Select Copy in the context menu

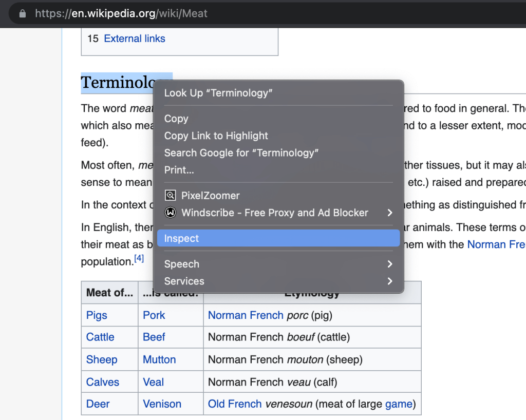coord(278,119)
